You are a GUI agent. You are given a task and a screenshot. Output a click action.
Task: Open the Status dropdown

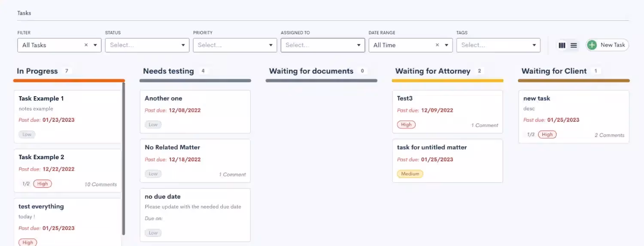[x=147, y=45]
